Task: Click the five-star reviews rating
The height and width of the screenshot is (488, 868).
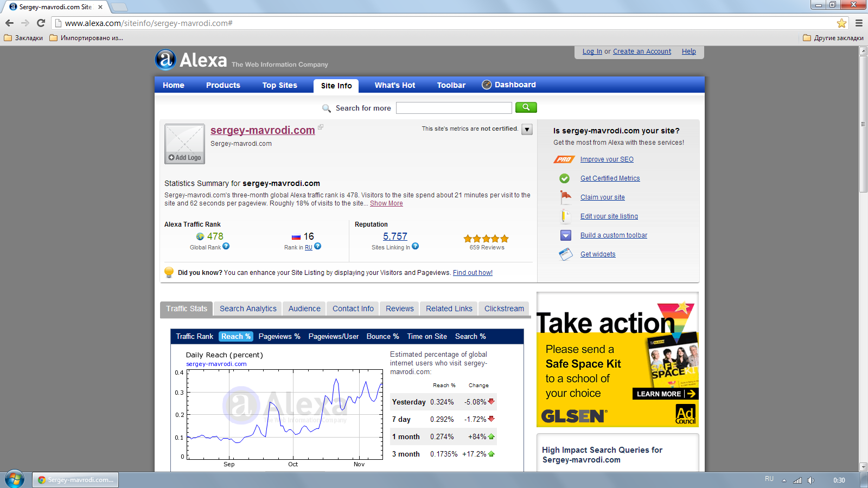Action: 486,239
